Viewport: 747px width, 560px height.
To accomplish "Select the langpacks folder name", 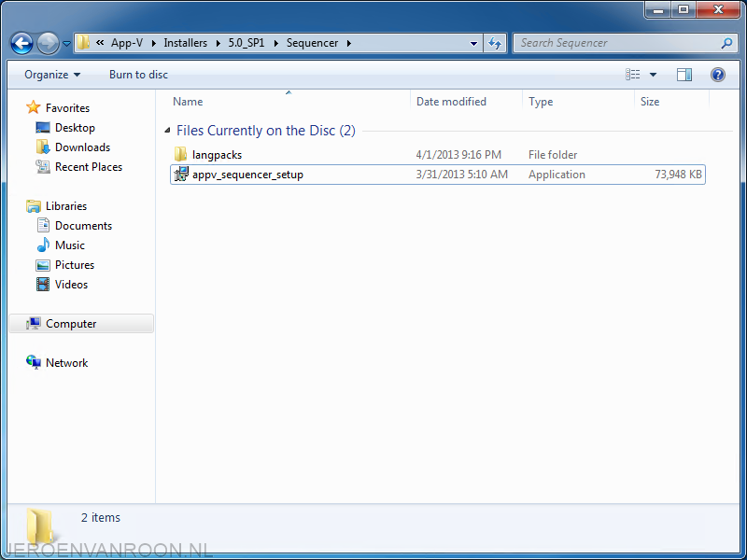I will click(218, 155).
